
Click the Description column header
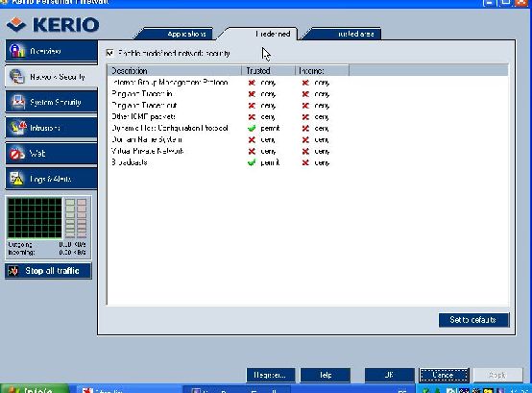[175, 70]
